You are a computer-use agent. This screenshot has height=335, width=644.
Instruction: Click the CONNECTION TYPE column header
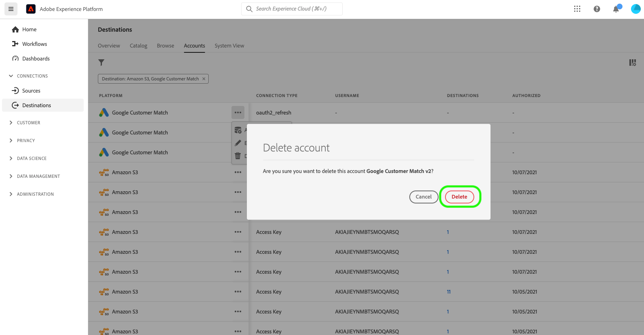point(277,96)
